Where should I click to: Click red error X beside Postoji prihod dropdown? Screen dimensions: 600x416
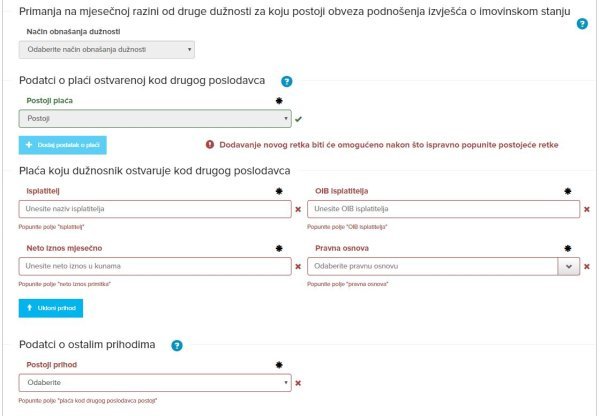click(x=298, y=382)
